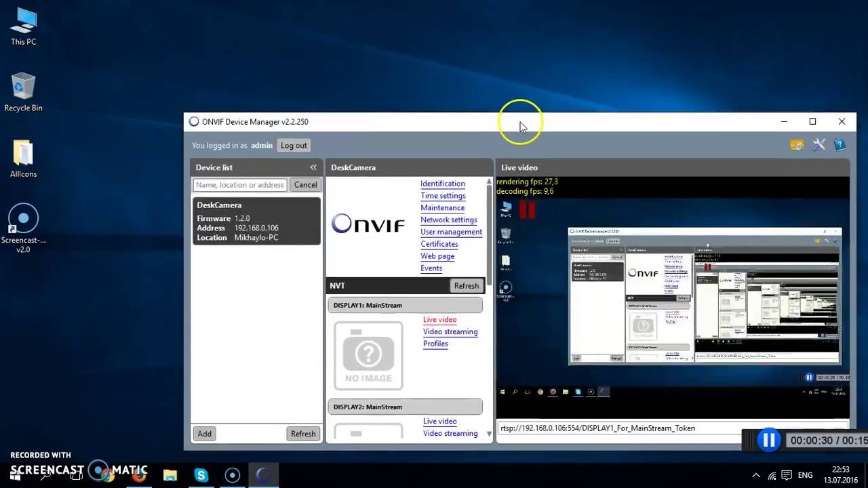The height and width of the screenshot is (488, 868).
Task: Refresh the Device list
Action: click(x=303, y=434)
